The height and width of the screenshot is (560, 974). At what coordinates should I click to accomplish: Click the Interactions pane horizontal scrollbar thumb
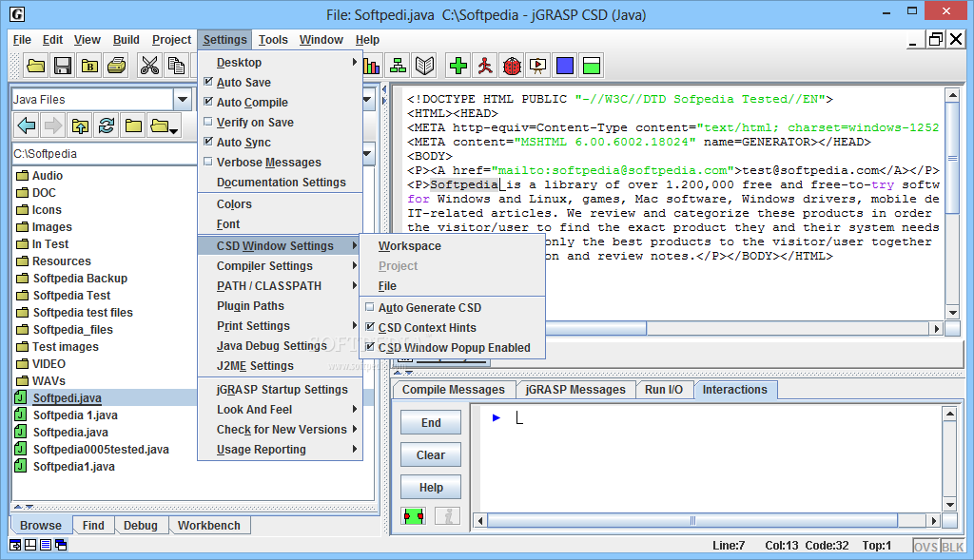coord(692,520)
